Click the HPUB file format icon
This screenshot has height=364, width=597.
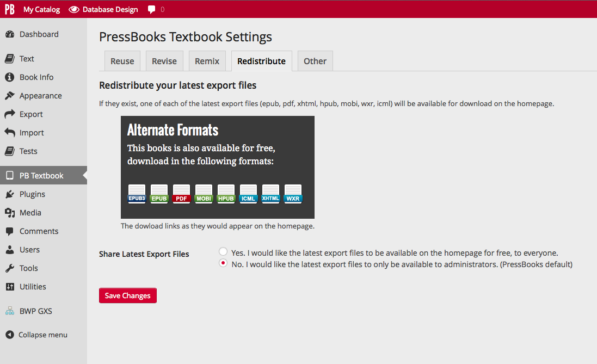click(226, 194)
